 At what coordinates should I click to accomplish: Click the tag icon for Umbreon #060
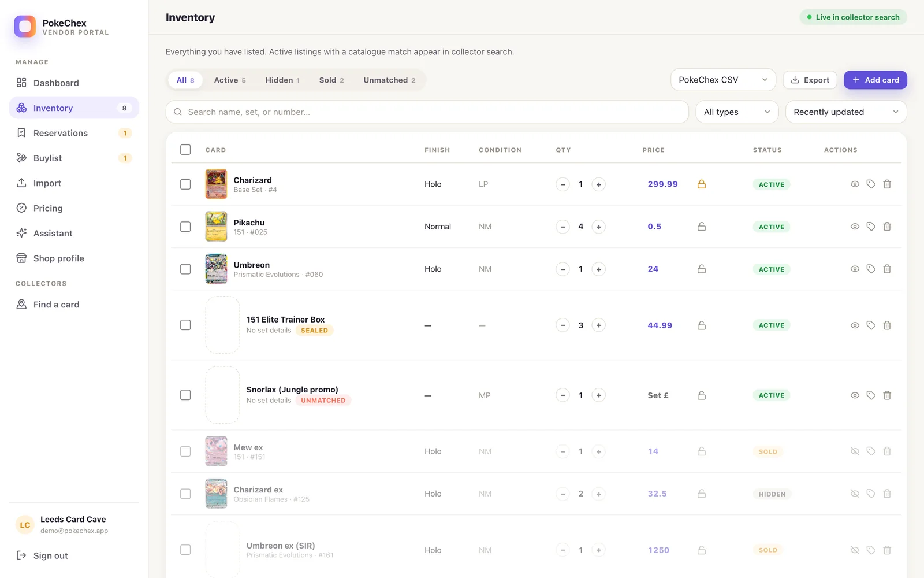click(x=871, y=269)
